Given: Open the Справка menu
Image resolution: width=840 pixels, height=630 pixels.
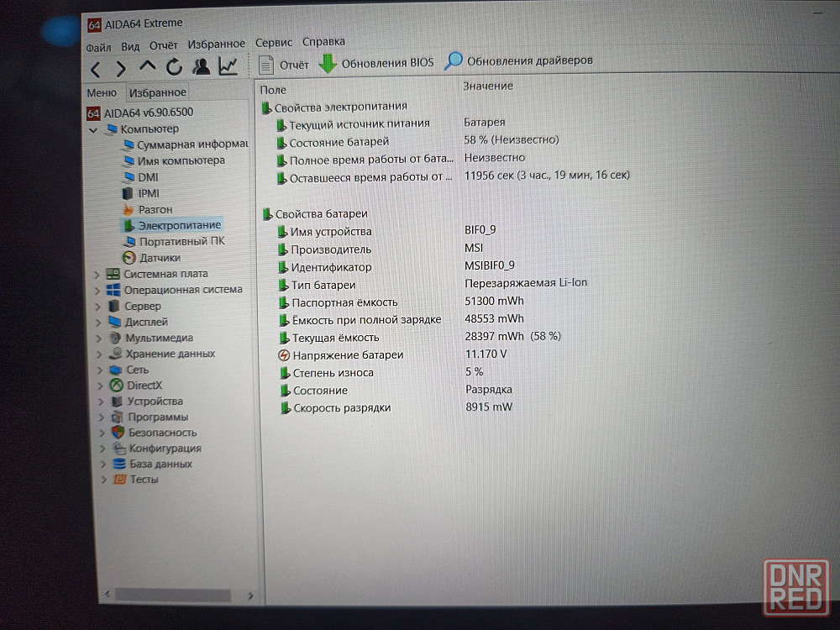Looking at the screenshot, I should coord(323,42).
